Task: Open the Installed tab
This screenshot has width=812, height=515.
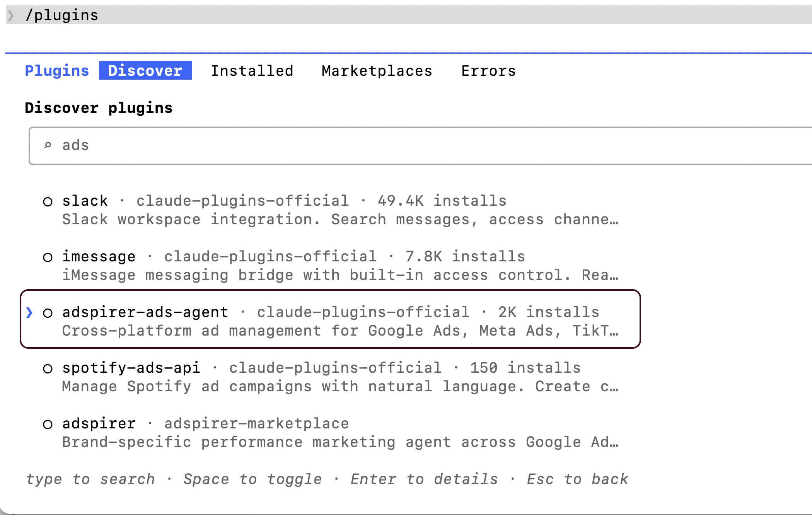Action: pyautogui.click(x=252, y=71)
